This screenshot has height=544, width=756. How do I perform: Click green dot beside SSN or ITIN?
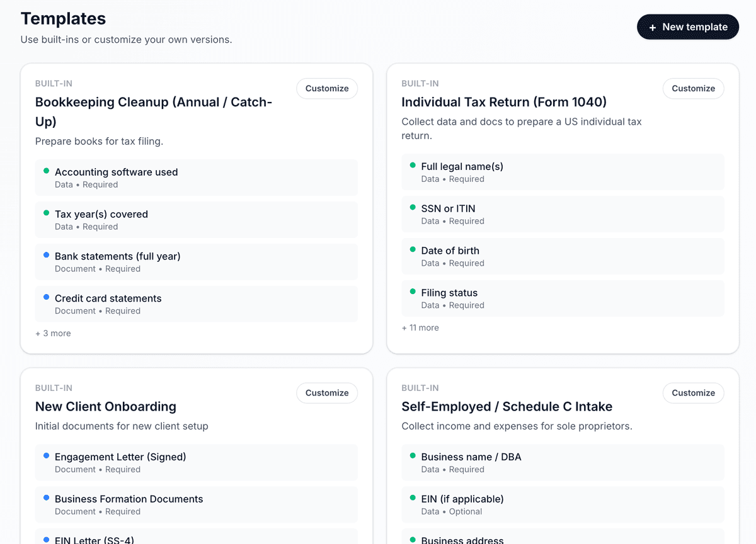tap(413, 208)
